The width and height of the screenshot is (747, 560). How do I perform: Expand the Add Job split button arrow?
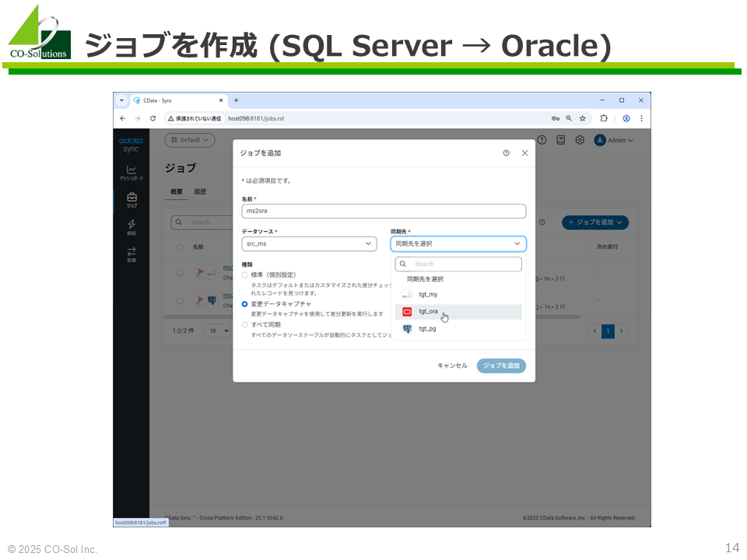coord(619,222)
